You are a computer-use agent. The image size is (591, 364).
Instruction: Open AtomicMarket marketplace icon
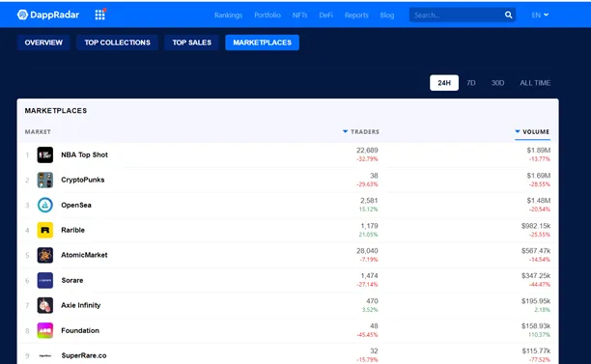point(44,255)
